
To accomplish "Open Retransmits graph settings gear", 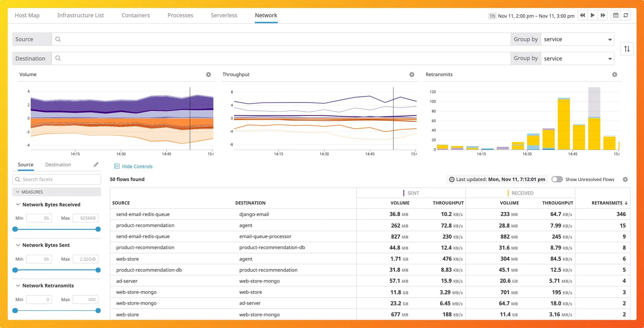I will pyautogui.click(x=615, y=74).
